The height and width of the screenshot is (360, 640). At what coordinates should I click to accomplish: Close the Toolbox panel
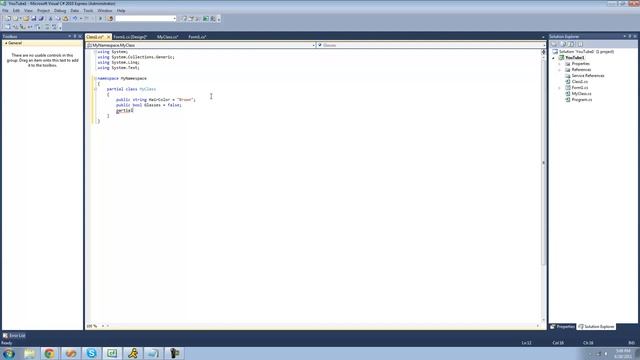click(80, 36)
